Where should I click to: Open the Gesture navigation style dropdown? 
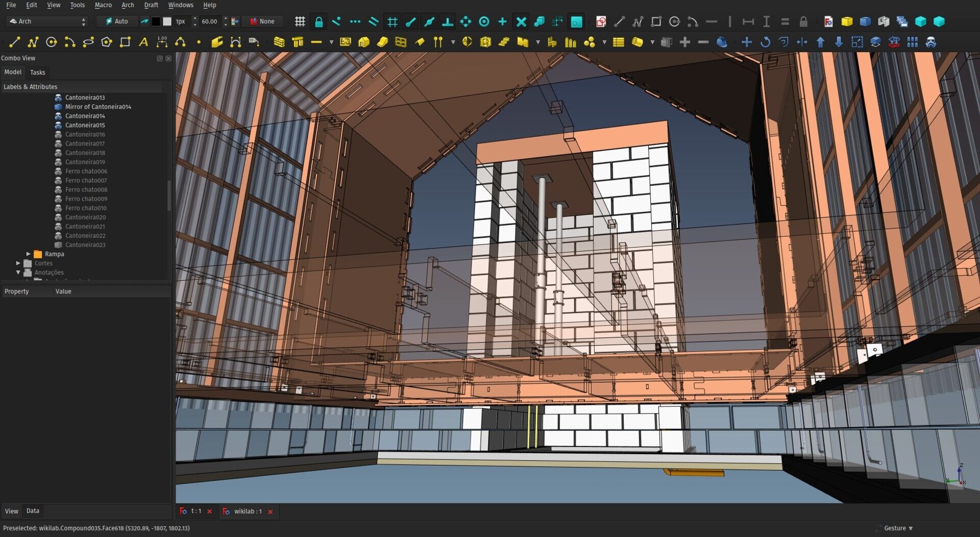898,528
